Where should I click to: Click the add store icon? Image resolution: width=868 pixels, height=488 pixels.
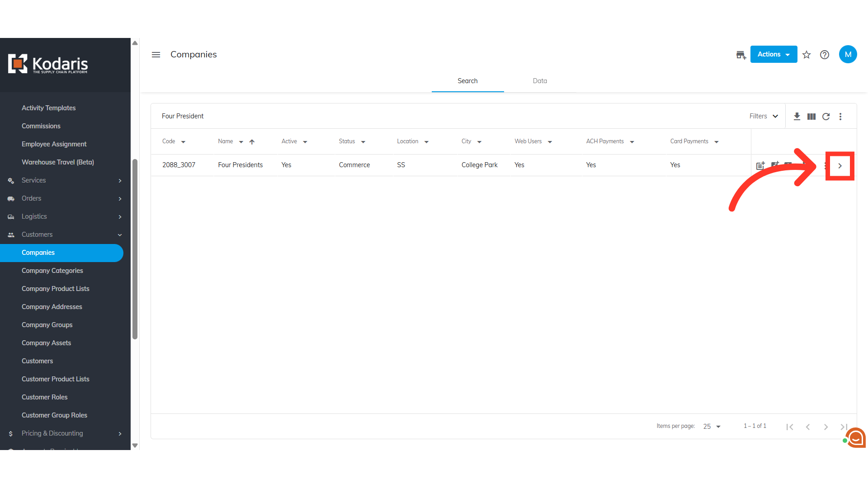[x=741, y=55]
